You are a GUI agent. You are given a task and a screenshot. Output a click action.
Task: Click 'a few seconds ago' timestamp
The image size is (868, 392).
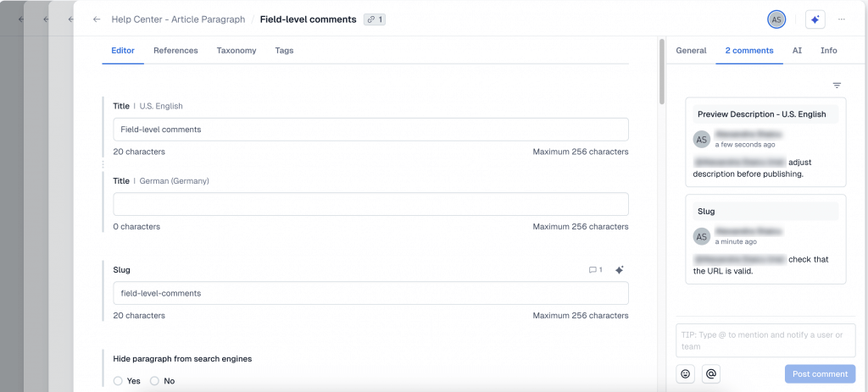pyautogui.click(x=745, y=145)
